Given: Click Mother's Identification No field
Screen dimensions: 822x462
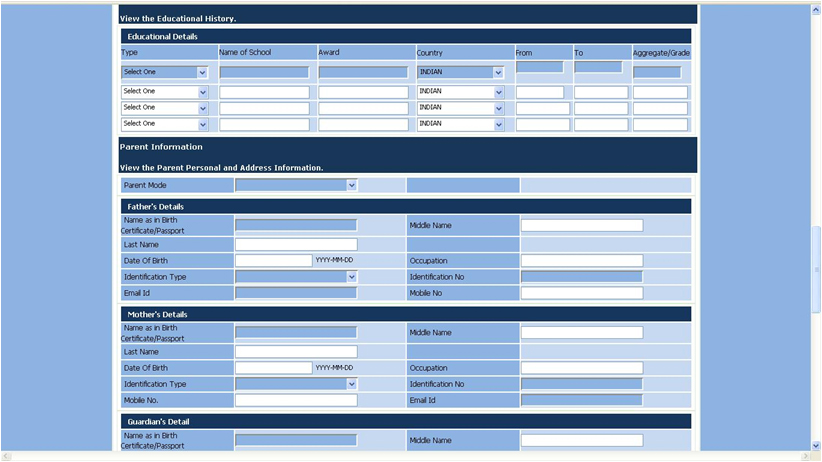Looking at the screenshot, I should coord(582,384).
